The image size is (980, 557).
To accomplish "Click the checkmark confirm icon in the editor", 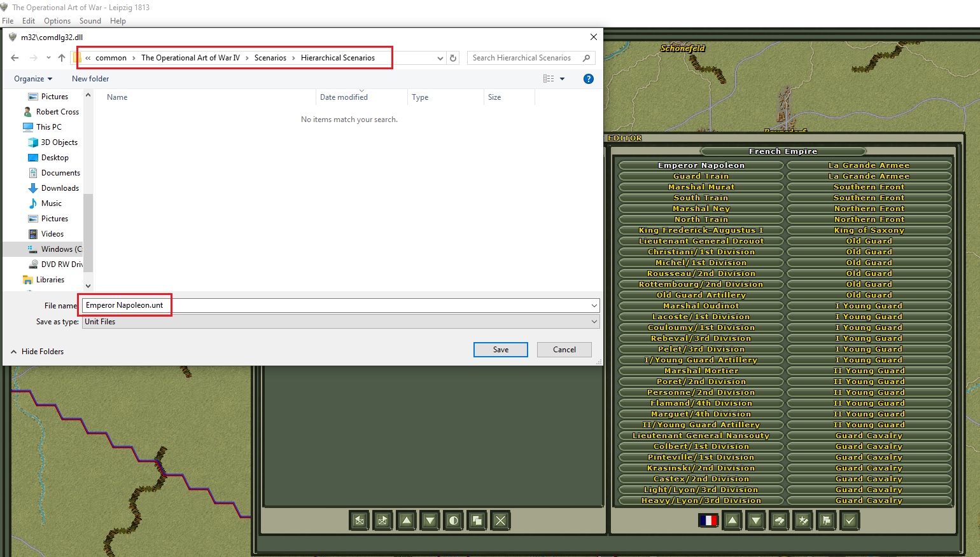I will 850,521.
